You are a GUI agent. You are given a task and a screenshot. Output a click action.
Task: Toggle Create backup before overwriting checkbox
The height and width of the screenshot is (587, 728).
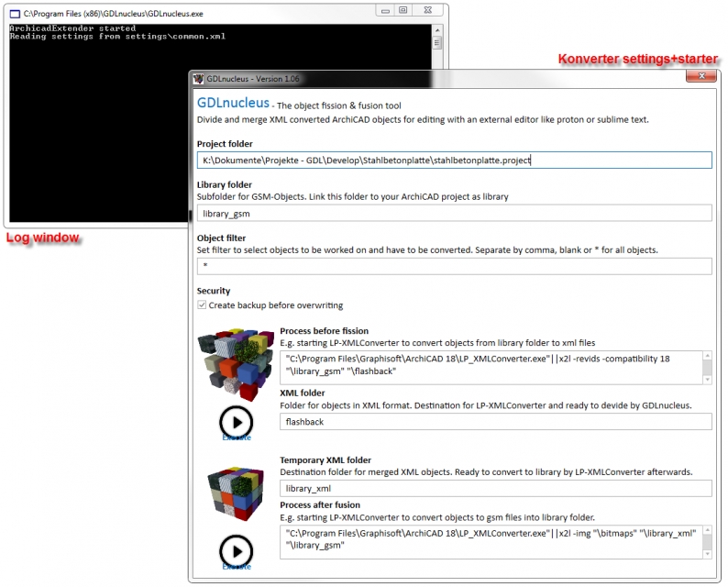point(203,305)
